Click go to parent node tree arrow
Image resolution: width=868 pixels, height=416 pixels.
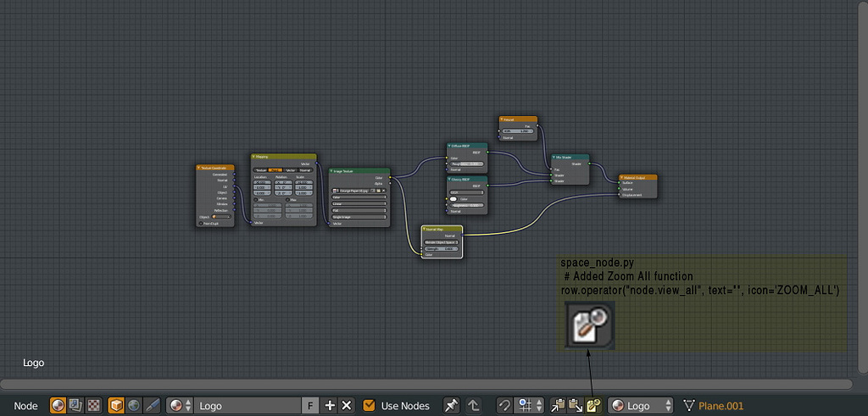472,406
